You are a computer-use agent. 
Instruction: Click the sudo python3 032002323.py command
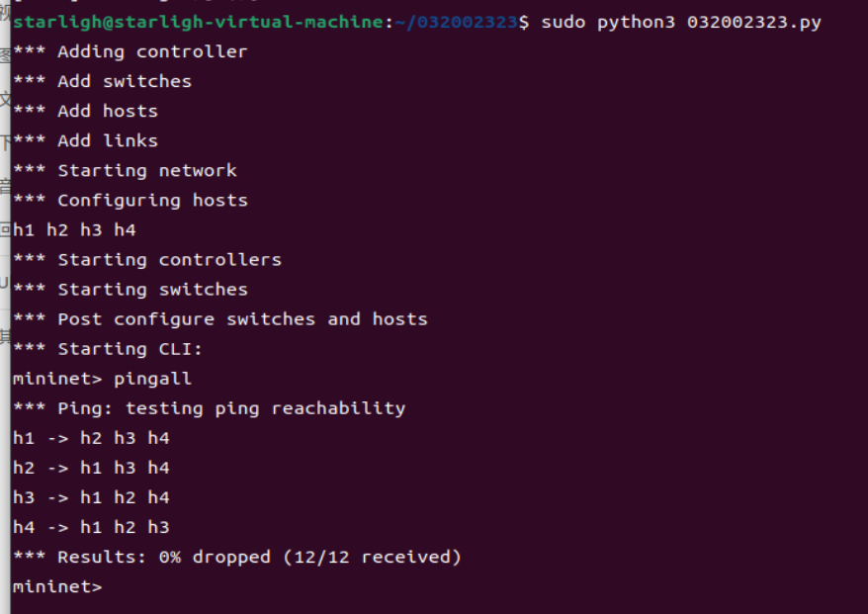coord(680,22)
